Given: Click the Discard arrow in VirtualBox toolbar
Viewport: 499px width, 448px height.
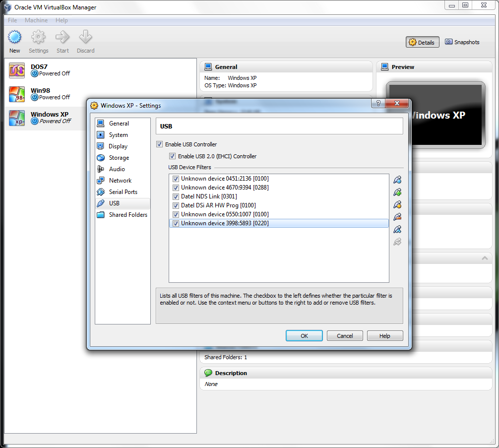Looking at the screenshot, I should 86,37.
